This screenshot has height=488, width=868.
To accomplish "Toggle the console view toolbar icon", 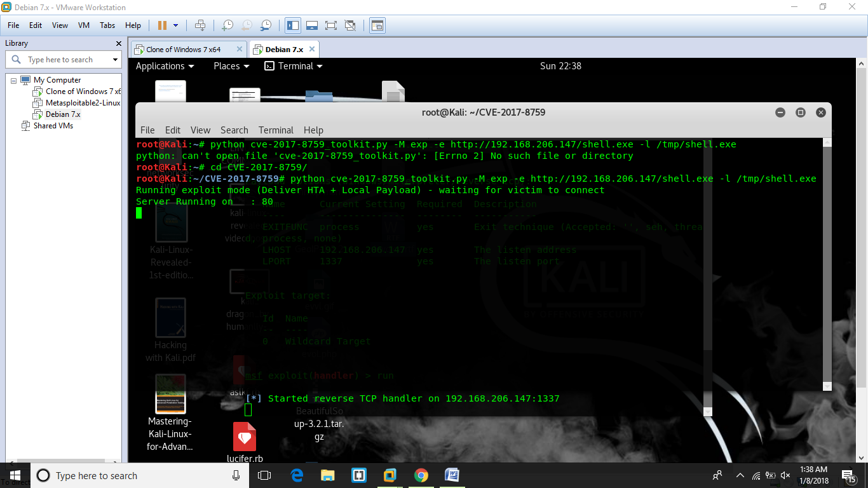I will click(x=377, y=25).
